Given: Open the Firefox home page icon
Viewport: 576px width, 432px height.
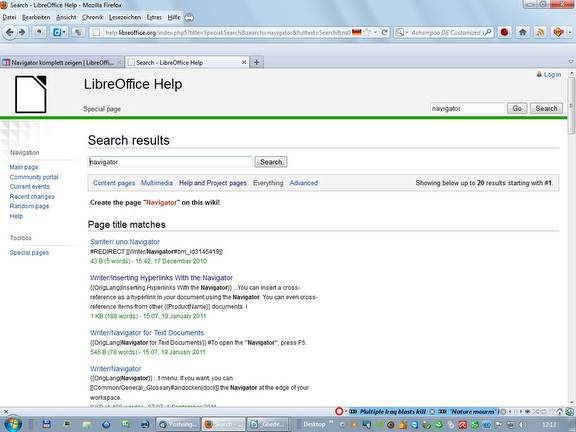Looking at the screenshot, I should pos(522,32).
